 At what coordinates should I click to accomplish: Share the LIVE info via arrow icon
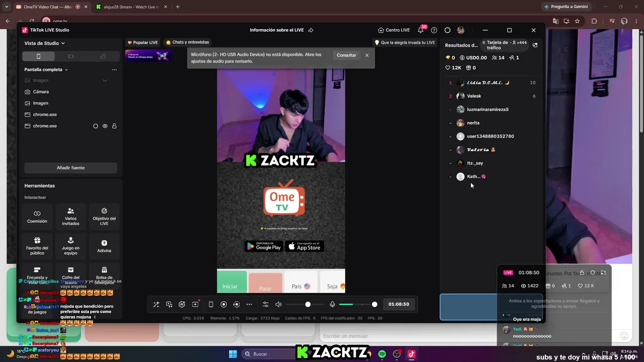coord(311,30)
